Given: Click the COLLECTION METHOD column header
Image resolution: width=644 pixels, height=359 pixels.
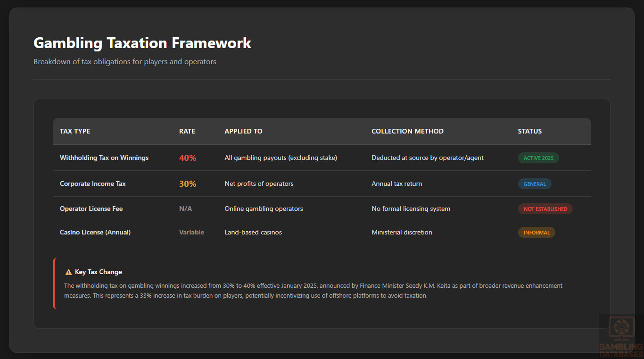Looking at the screenshot, I should point(407,131).
